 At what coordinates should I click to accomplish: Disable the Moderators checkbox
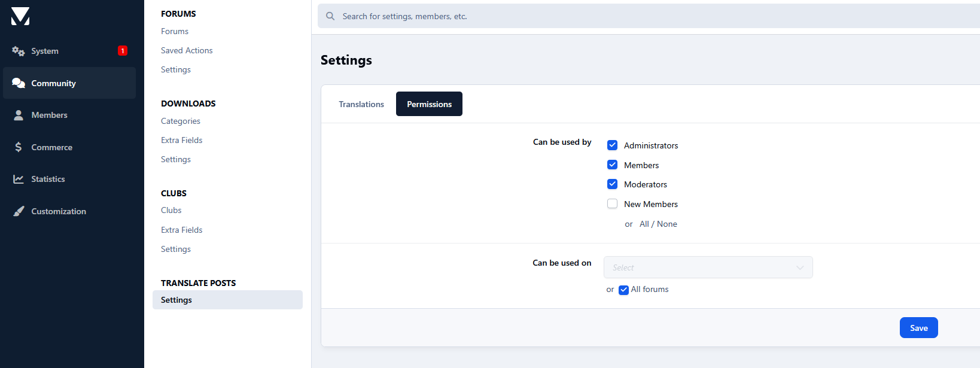pyautogui.click(x=612, y=184)
